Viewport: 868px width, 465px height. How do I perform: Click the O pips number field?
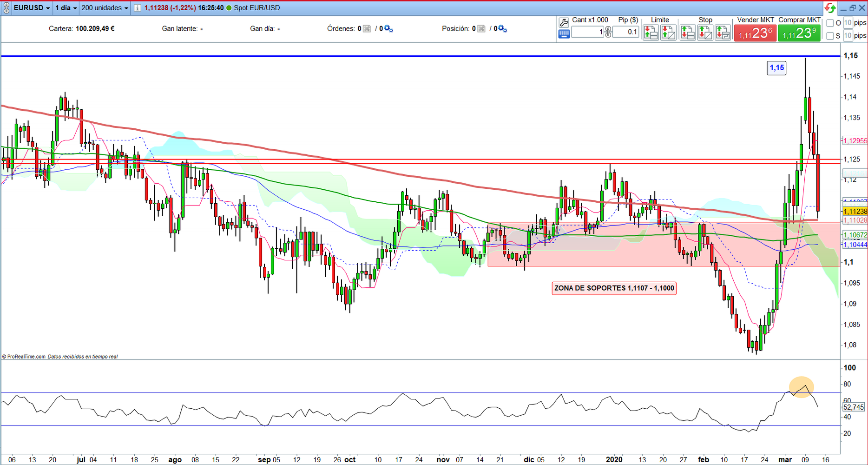point(848,23)
